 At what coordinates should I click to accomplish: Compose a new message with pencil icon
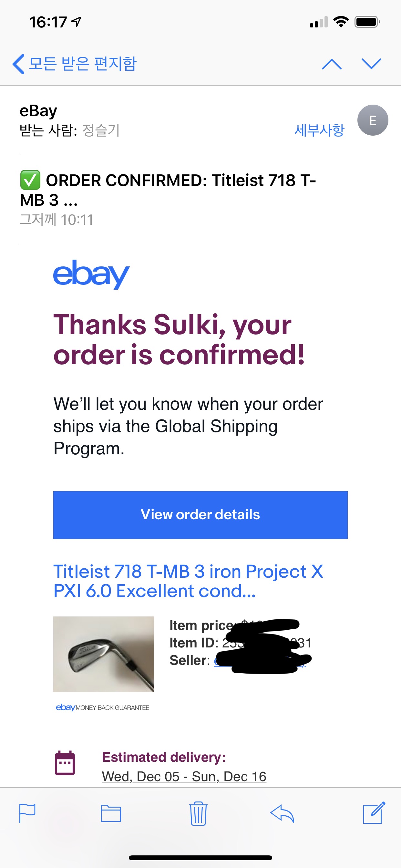point(374,812)
